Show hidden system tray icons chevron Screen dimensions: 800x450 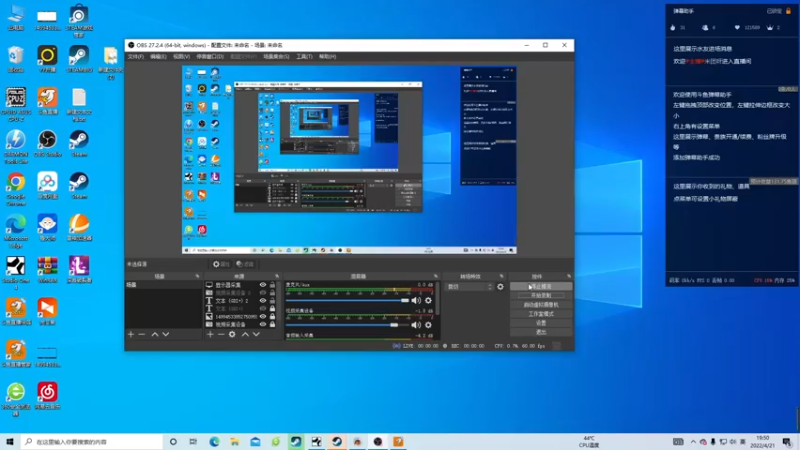[693, 442]
